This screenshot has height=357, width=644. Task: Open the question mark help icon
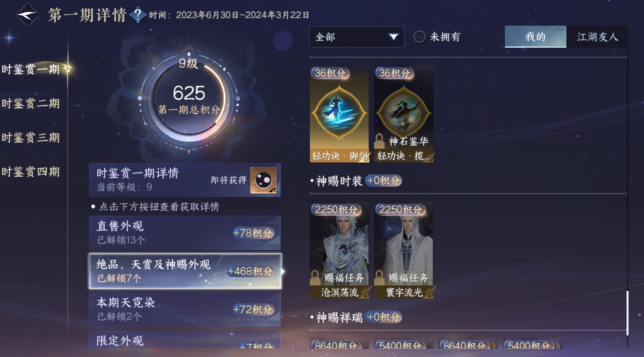click(x=138, y=15)
